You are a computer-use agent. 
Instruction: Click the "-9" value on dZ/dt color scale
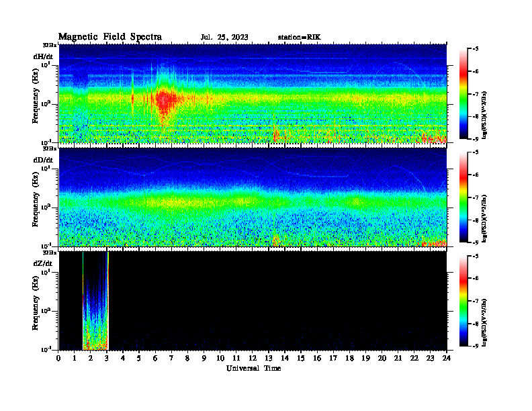476,346
